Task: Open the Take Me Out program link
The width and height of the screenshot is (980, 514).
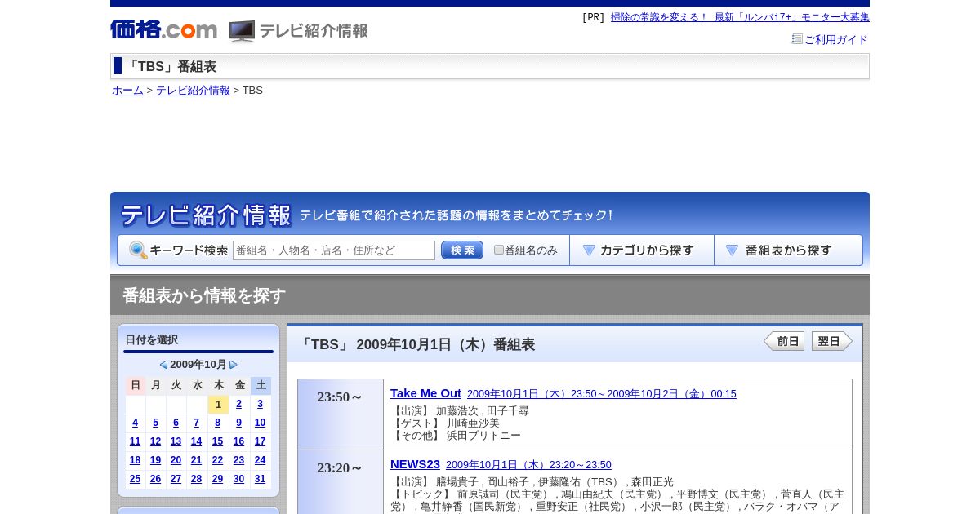Action: coord(425,393)
